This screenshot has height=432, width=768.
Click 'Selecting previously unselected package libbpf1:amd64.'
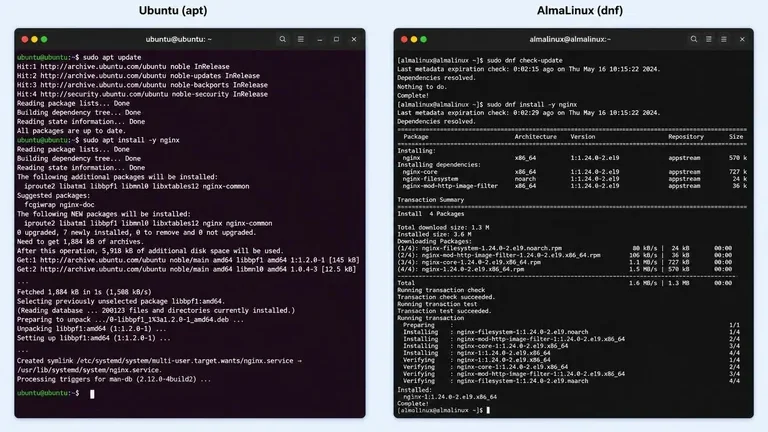click(120, 301)
